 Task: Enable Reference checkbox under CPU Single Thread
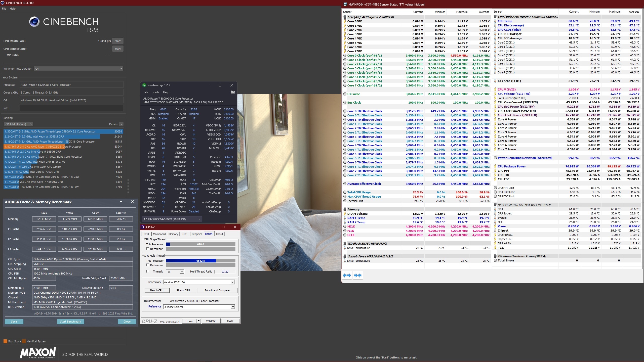(148, 249)
